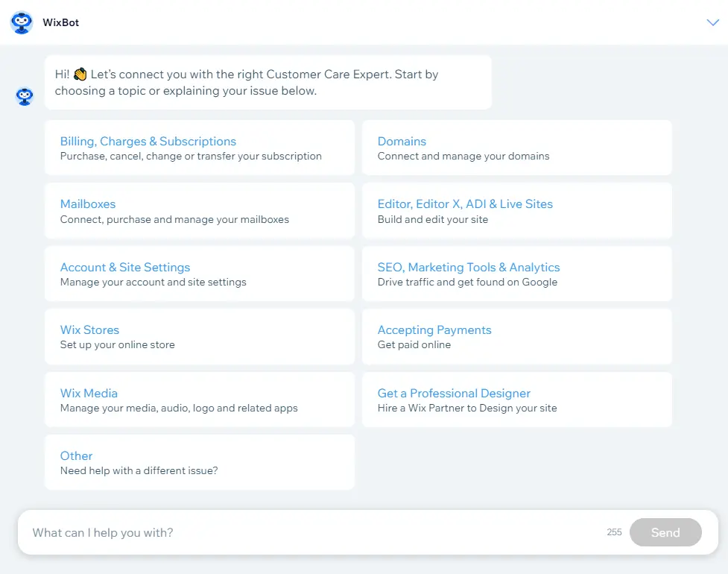This screenshot has height=574, width=728.
Task: Click the WixBot title text
Action: tap(61, 23)
